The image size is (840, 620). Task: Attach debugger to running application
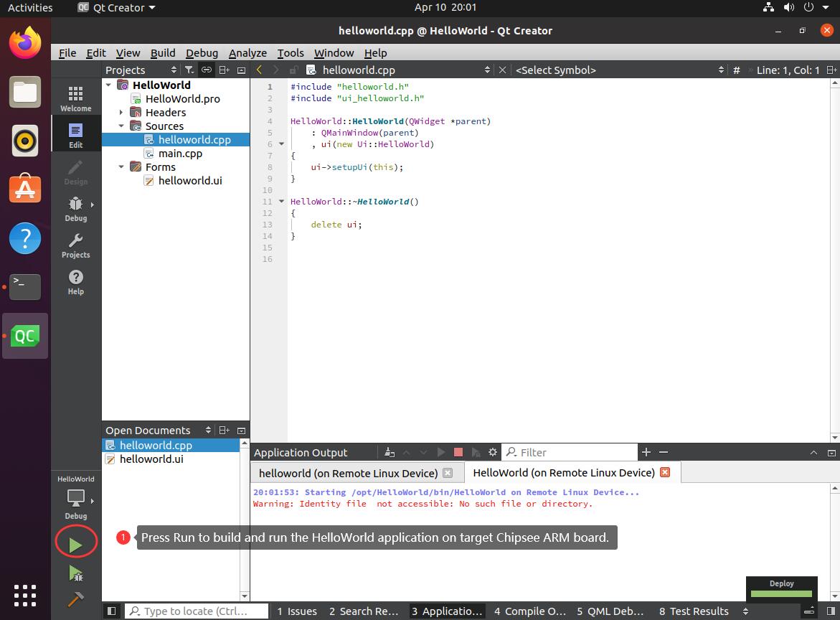(x=475, y=452)
